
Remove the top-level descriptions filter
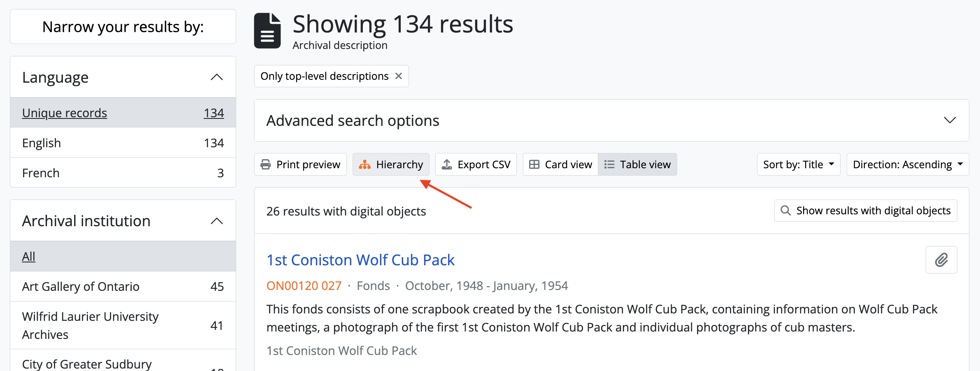(398, 76)
